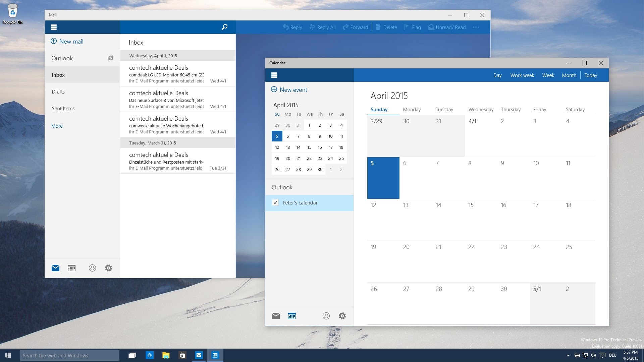Uncheck Peter's calendar checkbox
This screenshot has width=644, height=362.
tap(275, 202)
